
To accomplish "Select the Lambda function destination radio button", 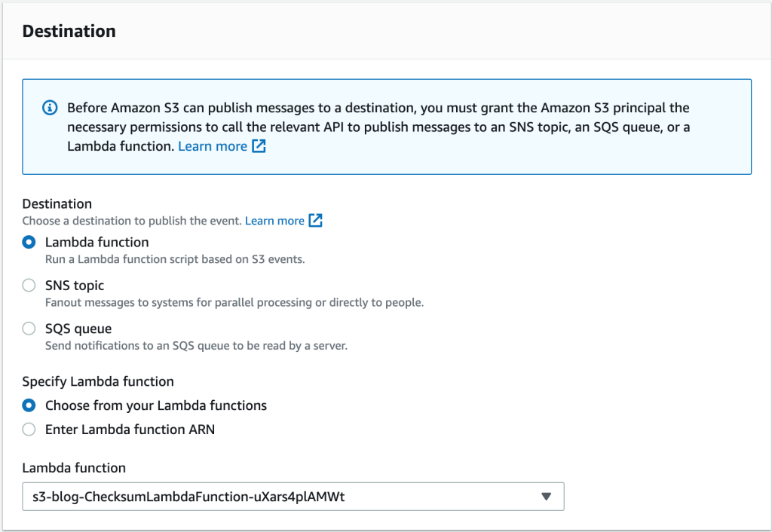I will (27, 242).
